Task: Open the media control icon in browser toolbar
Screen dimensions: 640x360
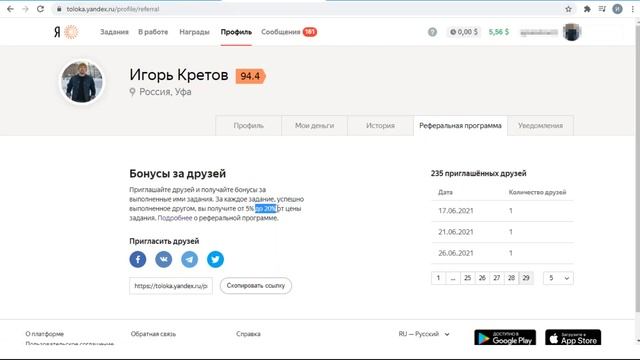Action: (602, 9)
